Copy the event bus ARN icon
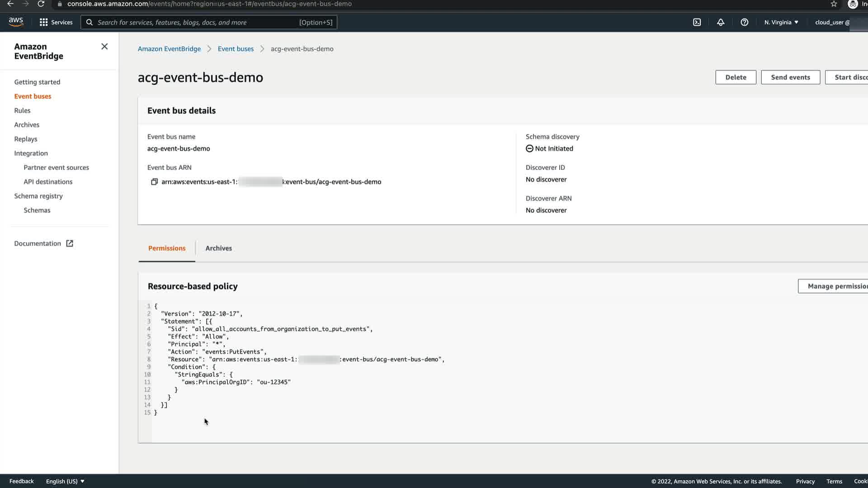The width and height of the screenshot is (868, 488). tap(154, 182)
